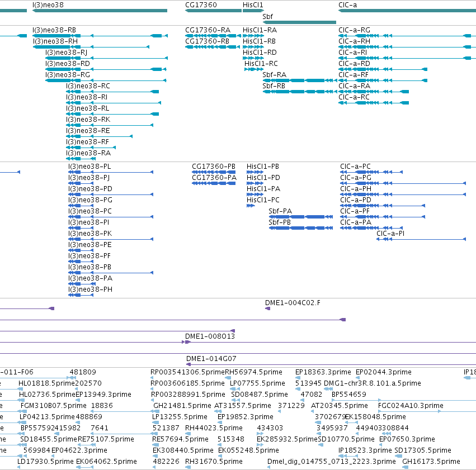The height and width of the screenshot is (470, 476).
Task: Click protein l(3)neo38-PD
Action: pyautogui.click(x=90, y=189)
